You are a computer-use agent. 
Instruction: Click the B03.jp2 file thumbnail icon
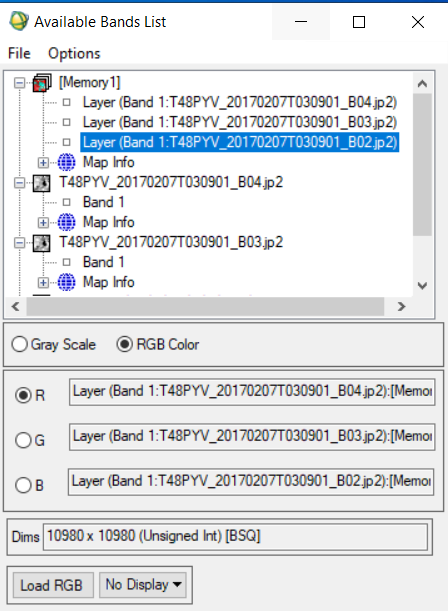tap(41, 243)
